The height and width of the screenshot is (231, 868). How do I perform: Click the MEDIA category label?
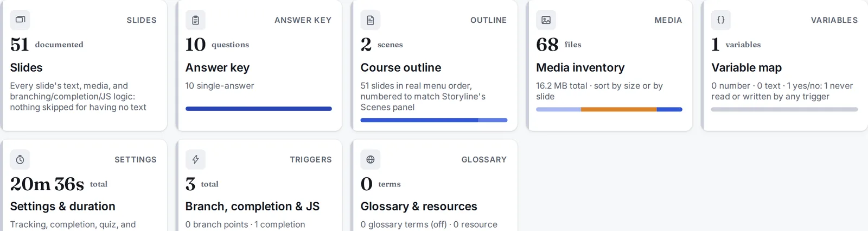pos(668,20)
